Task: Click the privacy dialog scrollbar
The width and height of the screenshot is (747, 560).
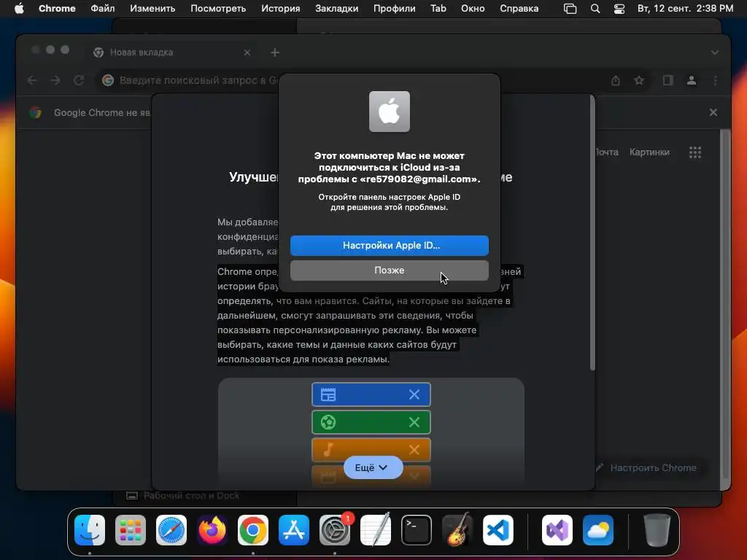Action: click(592, 233)
